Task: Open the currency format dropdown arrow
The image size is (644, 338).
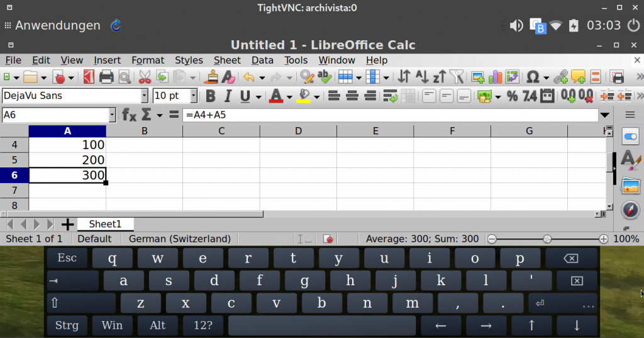Action: coord(498,97)
